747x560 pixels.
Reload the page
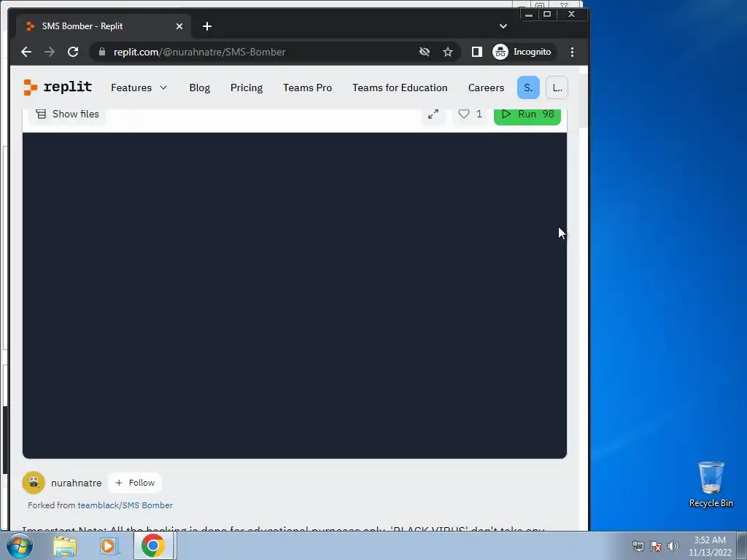coord(73,52)
